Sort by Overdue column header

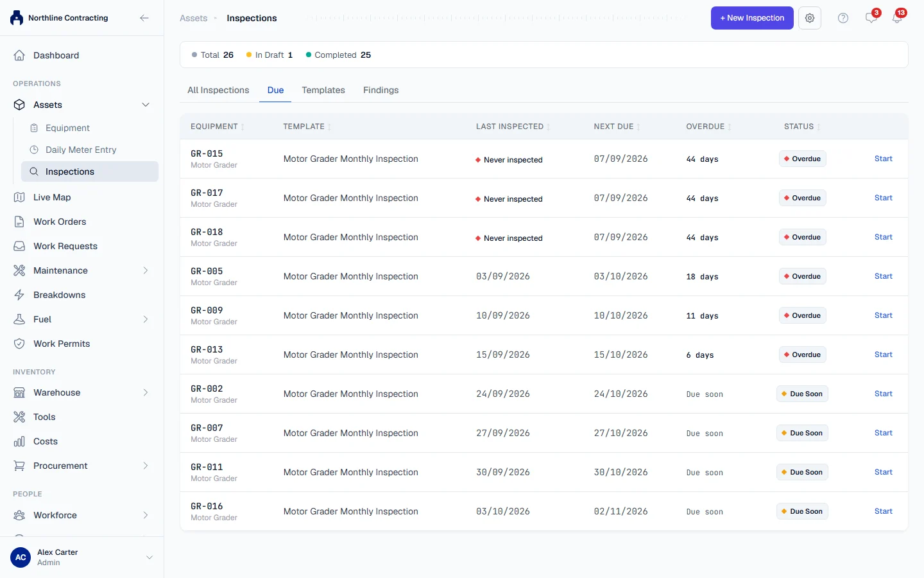pyautogui.click(x=709, y=127)
